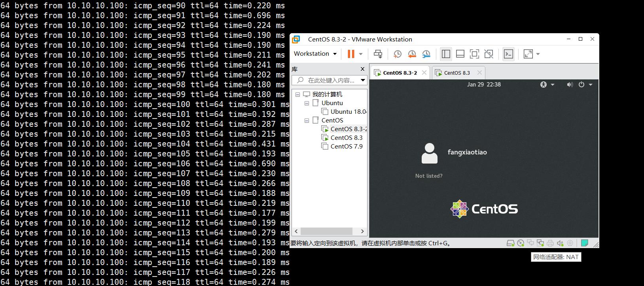The height and width of the screenshot is (286, 644).
Task: Open the message log sticky note icon
Action: coord(584,243)
